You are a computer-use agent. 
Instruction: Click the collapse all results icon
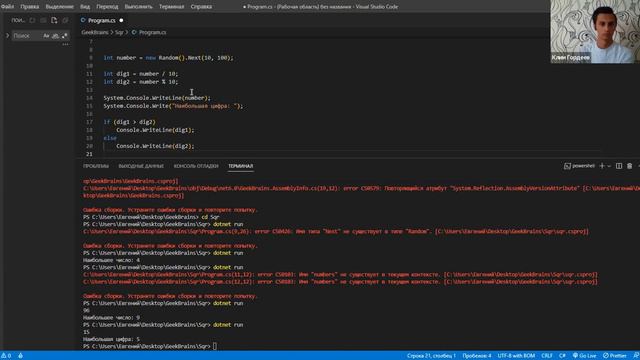click(x=65, y=20)
